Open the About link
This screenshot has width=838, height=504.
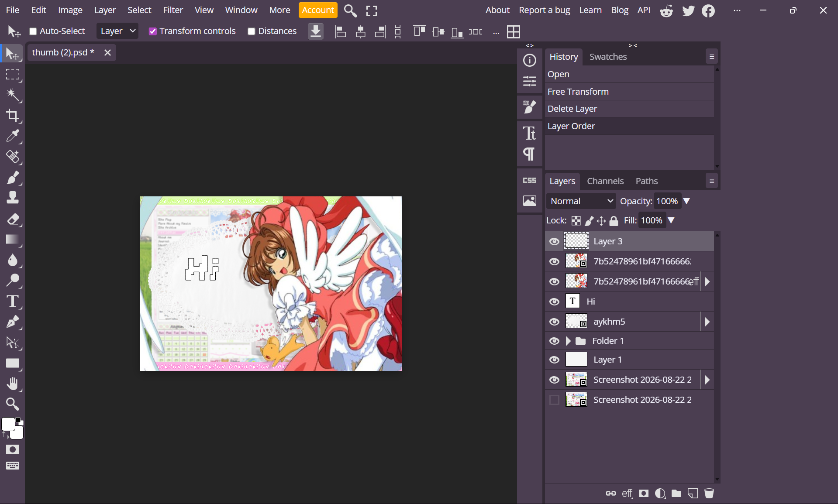point(497,10)
